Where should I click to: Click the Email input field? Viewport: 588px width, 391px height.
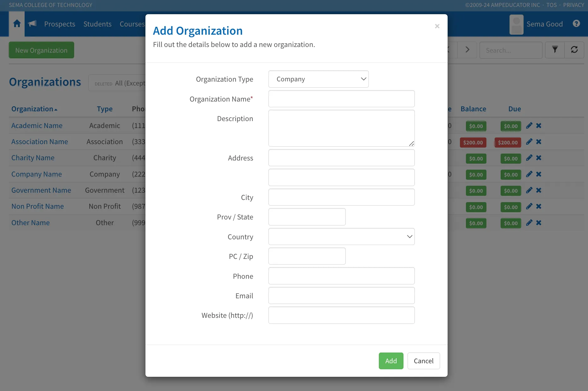pyautogui.click(x=342, y=295)
